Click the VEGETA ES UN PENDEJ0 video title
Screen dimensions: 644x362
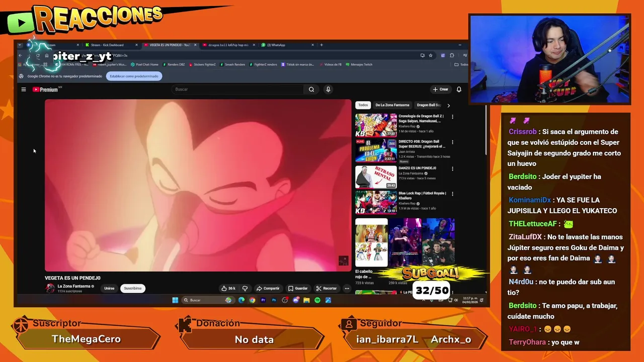(x=72, y=278)
